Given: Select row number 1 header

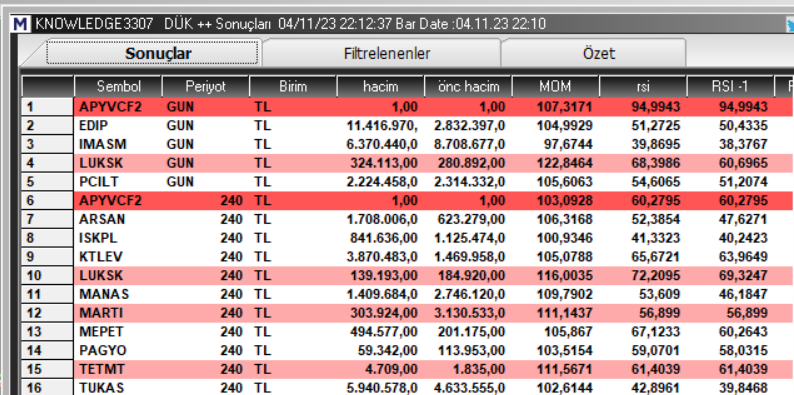Looking at the screenshot, I should (48, 107).
